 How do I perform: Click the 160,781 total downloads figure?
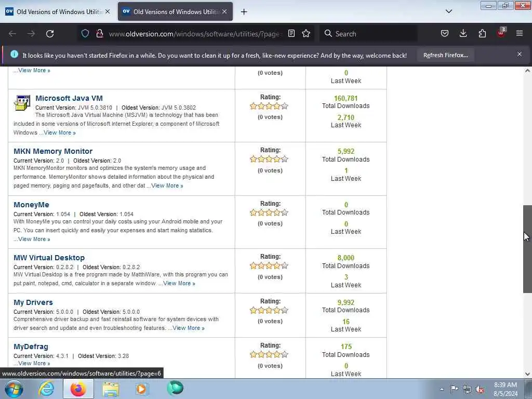tap(345, 98)
